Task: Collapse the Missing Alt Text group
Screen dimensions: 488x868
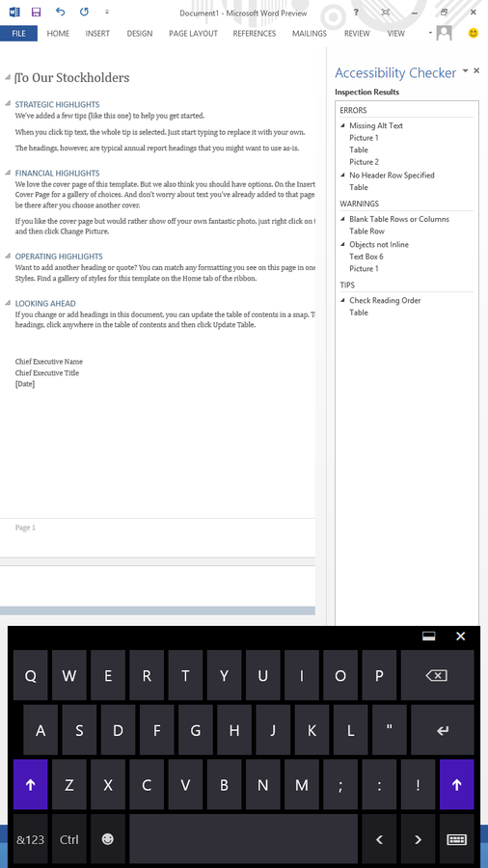Action: pos(343,125)
